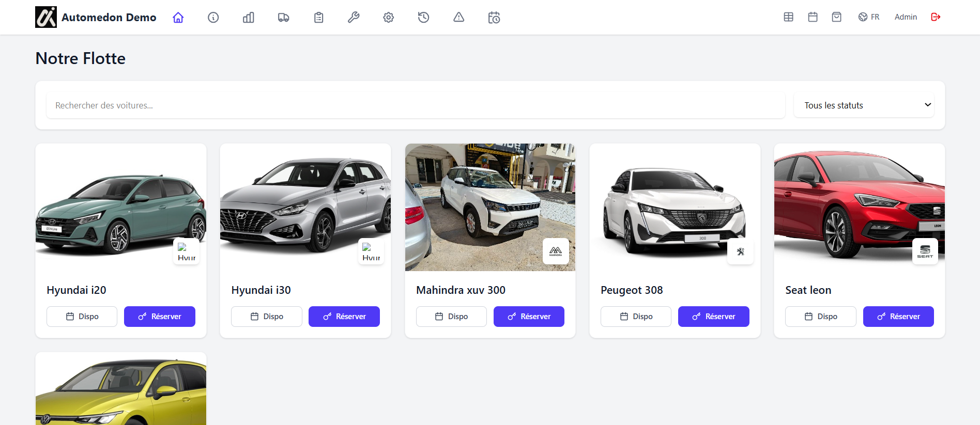Viewport: 980px width, 425px height.
Task: Open the calendar view icon at top right
Action: click(x=813, y=17)
